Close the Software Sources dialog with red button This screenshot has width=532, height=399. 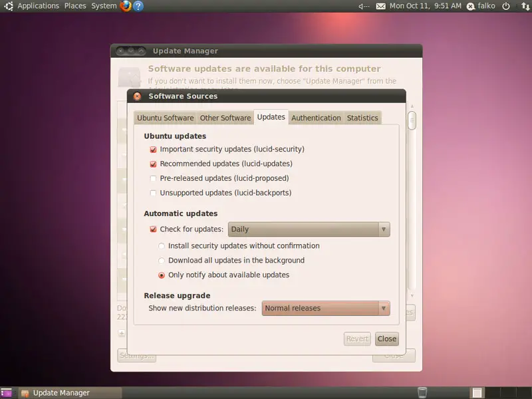[137, 96]
